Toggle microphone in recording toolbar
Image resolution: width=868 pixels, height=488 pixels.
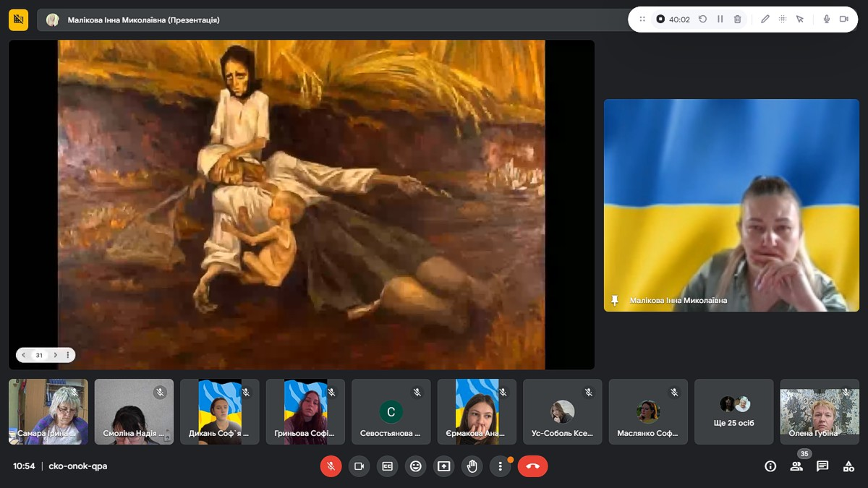826,20
